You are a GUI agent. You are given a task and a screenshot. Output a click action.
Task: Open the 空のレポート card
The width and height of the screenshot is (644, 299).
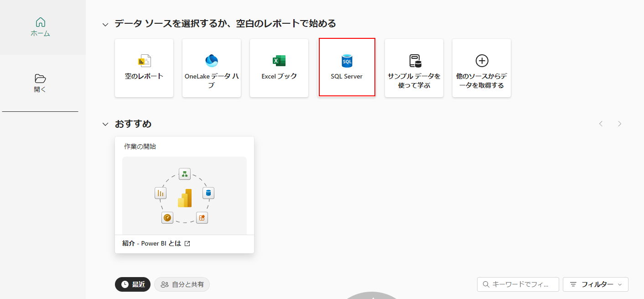click(x=144, y=68)
